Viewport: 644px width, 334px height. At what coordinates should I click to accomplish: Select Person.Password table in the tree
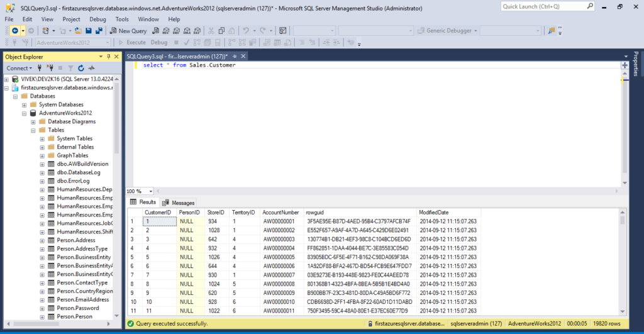coord(77,308)
